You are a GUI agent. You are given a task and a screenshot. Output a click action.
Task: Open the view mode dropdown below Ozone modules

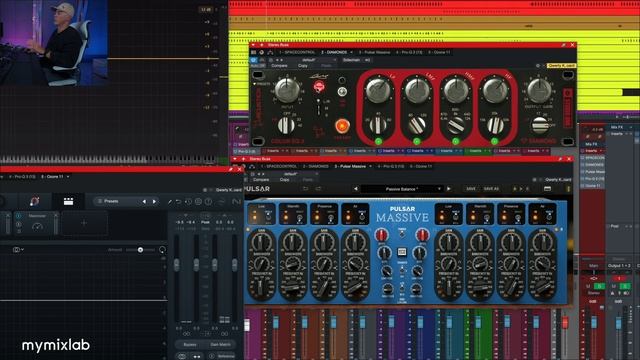click(18, 249)
